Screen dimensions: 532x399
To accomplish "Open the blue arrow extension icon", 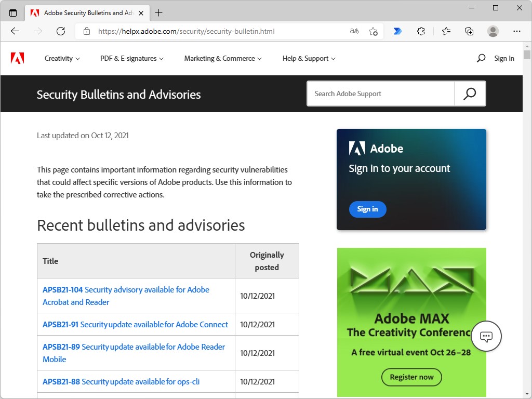I will click(397, 31).
